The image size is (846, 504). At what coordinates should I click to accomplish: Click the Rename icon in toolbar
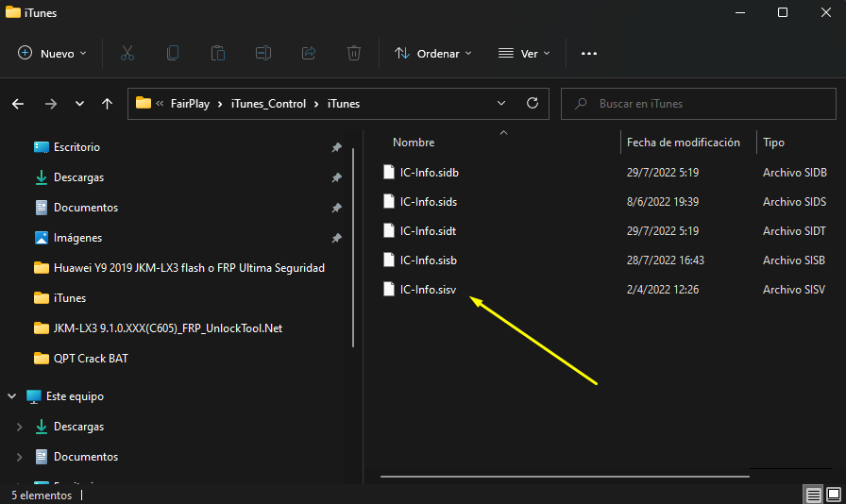pos(262,54)
